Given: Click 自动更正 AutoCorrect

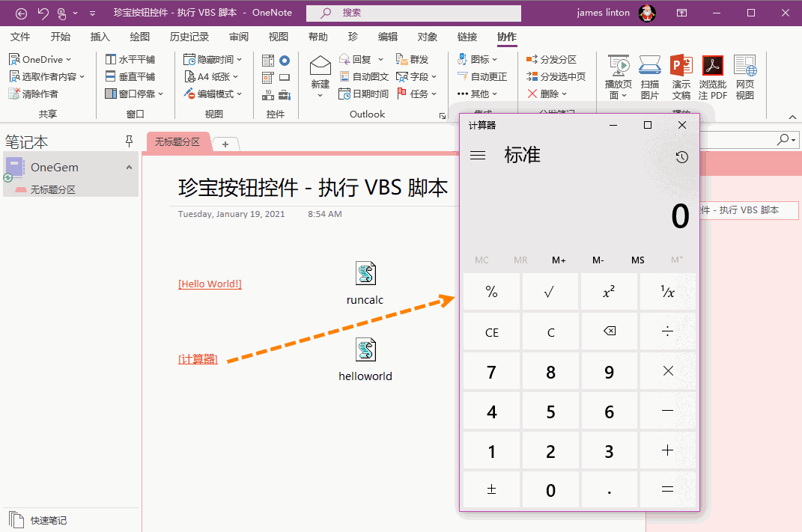Looking at the screenshot, I should coord(482,76).
